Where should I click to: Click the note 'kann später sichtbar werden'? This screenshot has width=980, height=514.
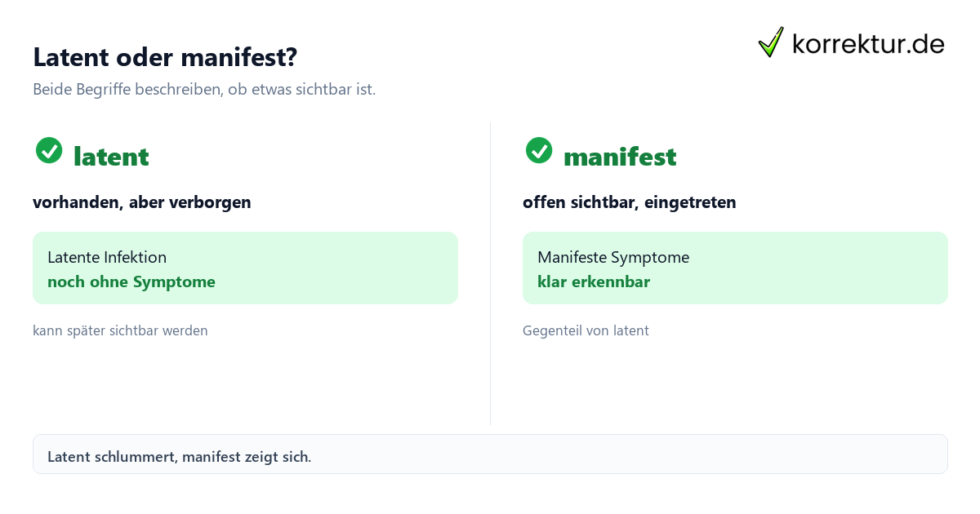pos(120,330)
